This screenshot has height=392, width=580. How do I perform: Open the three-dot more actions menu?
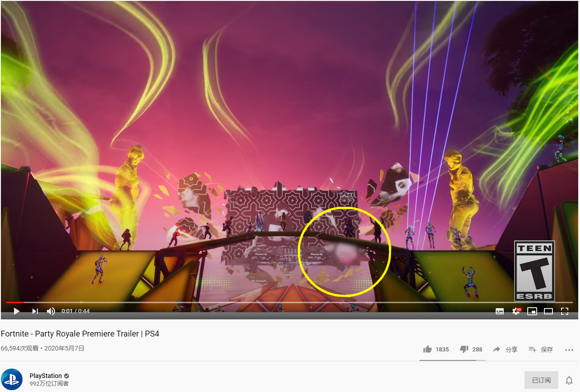(x=569, y=350)
